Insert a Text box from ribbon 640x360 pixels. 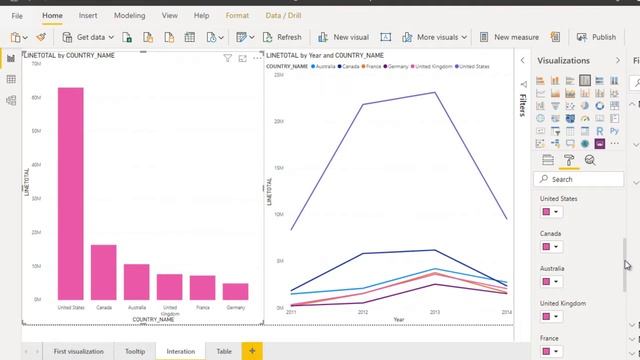pos(385,37)
